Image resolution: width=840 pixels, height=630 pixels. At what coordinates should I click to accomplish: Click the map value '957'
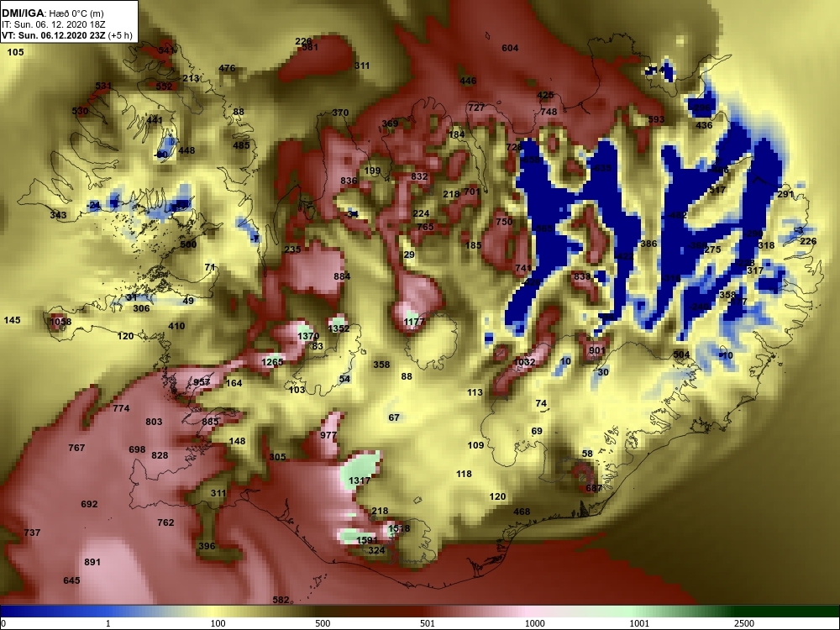click(202, 382)
